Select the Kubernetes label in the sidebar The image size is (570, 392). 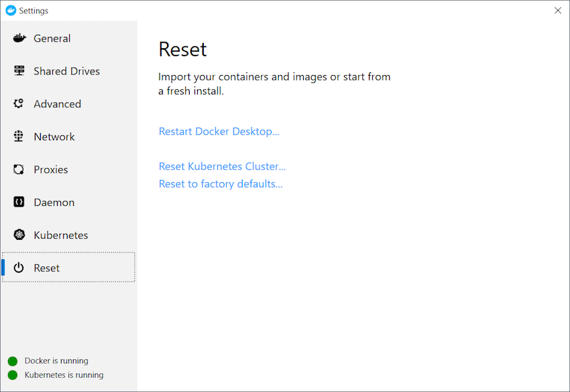pyautogui.click(x=61, y=235)
